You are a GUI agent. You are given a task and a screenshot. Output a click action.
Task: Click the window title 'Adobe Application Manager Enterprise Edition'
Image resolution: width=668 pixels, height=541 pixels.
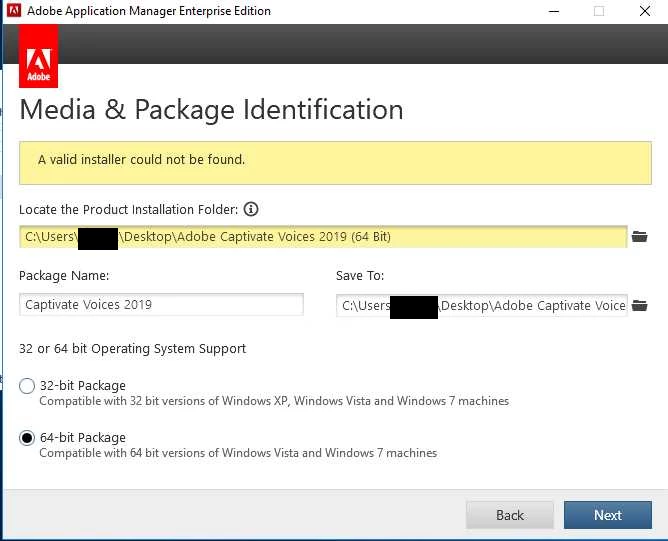[x=149, y=11]
